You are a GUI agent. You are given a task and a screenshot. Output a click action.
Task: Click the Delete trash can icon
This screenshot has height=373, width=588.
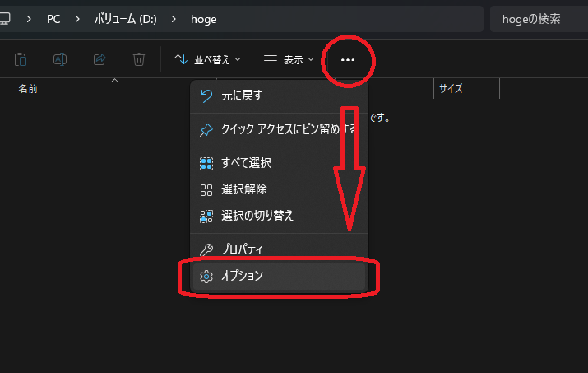pos(139,59)
